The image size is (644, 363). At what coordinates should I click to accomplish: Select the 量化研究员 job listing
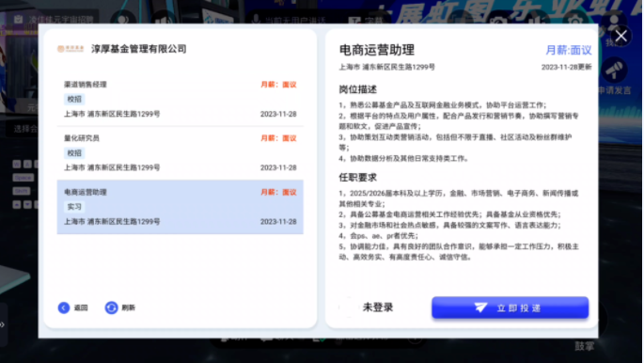[181, 152]
